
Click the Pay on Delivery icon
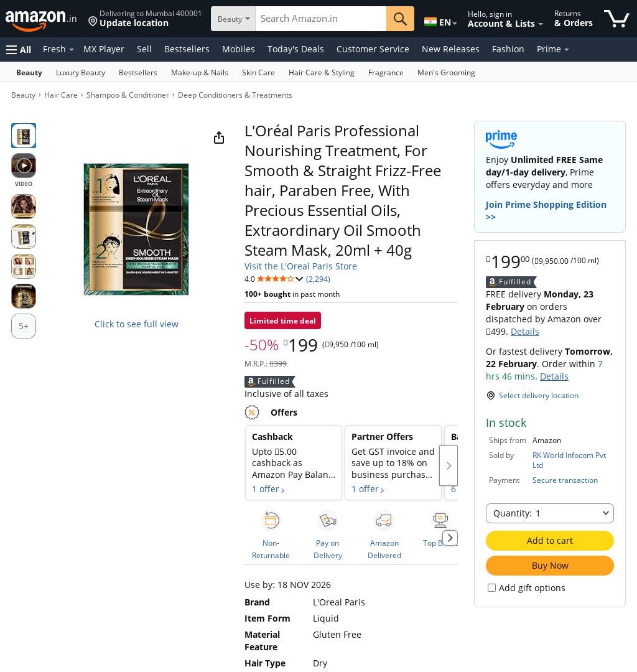click(328, 520)
